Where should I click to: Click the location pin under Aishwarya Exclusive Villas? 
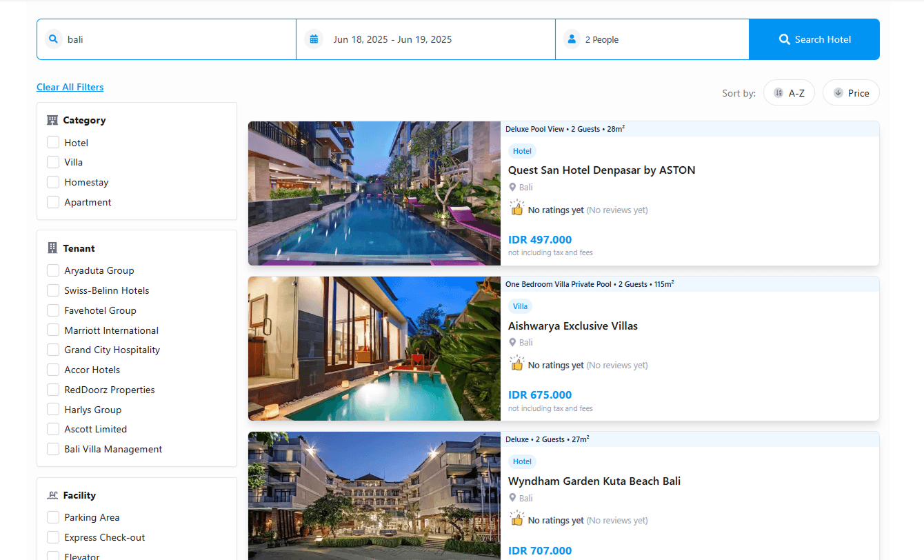click(x=512, y=342)
